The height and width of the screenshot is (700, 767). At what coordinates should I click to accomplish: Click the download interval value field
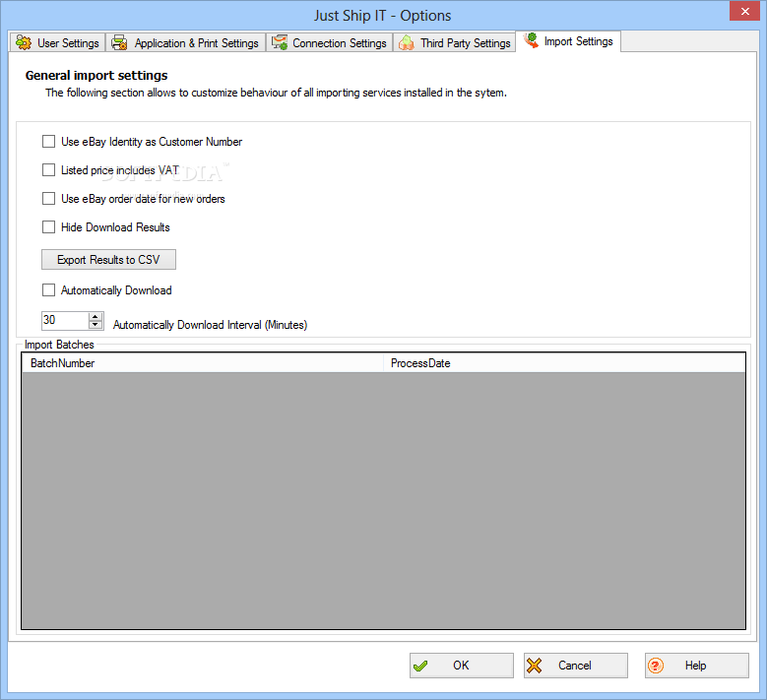point(65,320)
